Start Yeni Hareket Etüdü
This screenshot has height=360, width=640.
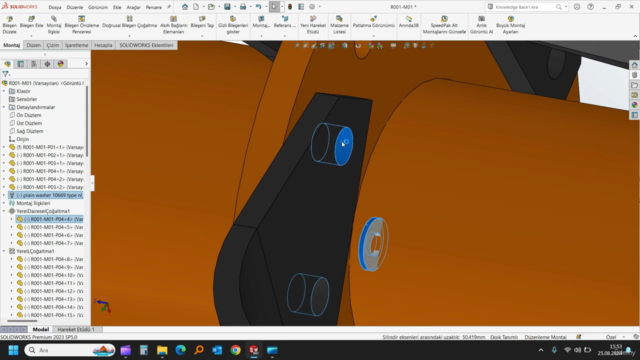313,25
